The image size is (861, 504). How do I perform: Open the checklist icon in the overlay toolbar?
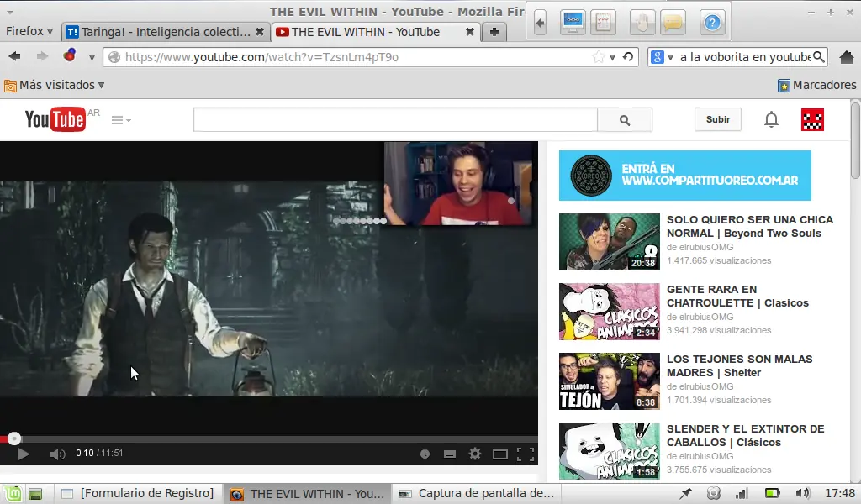coord(603,22)
